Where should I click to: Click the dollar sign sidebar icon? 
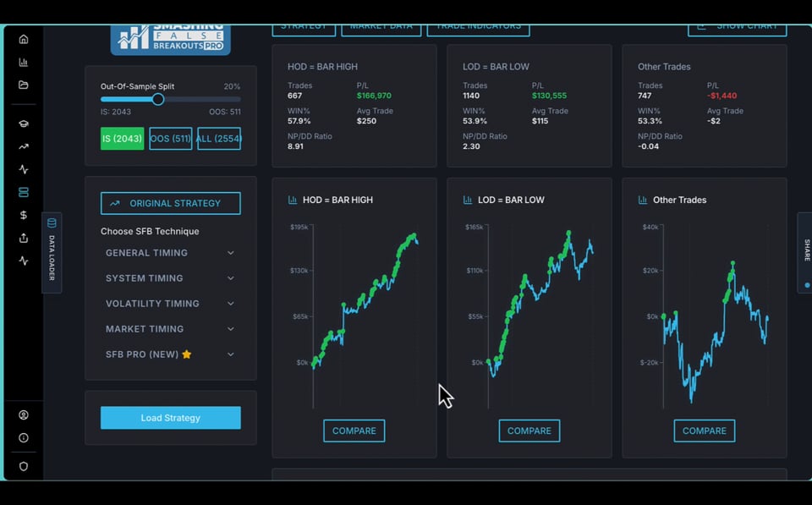pyautogui.click(x=24, y=215)
